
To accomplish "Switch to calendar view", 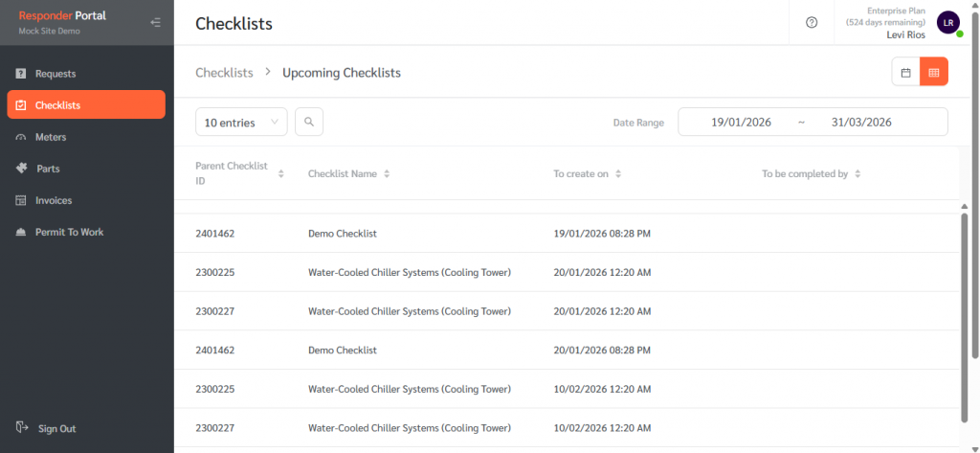I will tap(905, 72).
